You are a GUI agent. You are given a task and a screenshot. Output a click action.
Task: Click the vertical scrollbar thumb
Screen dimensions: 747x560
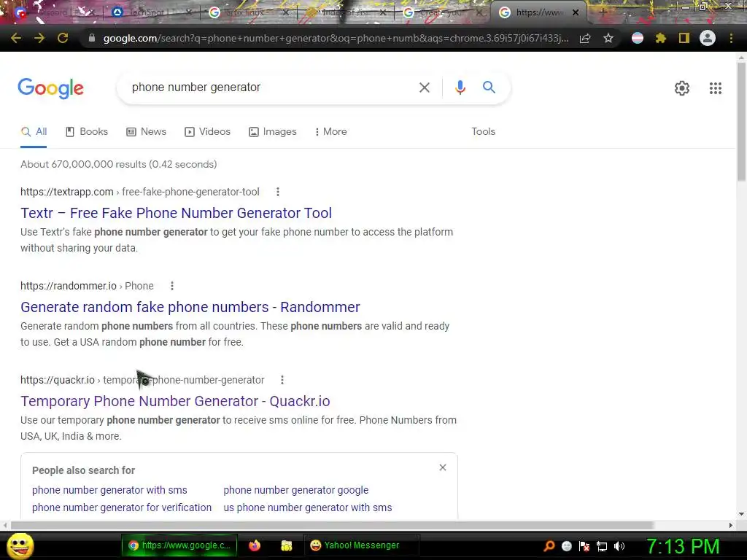pos(741,122)
